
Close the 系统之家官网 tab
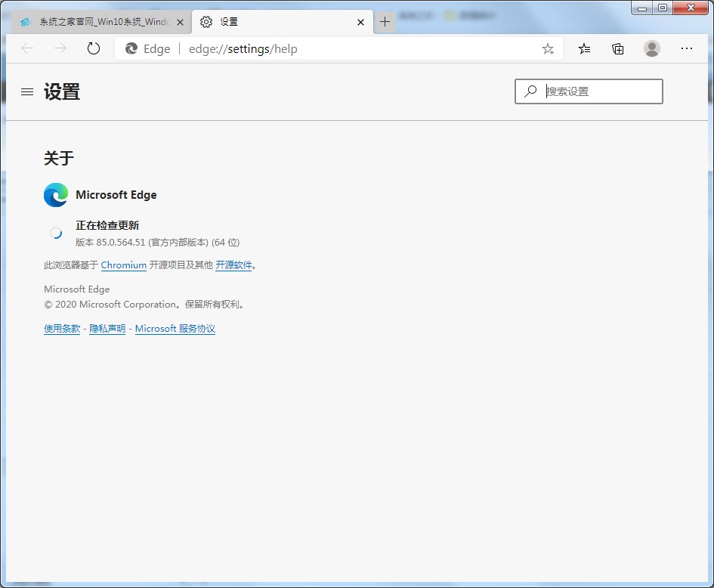[180, 22]
